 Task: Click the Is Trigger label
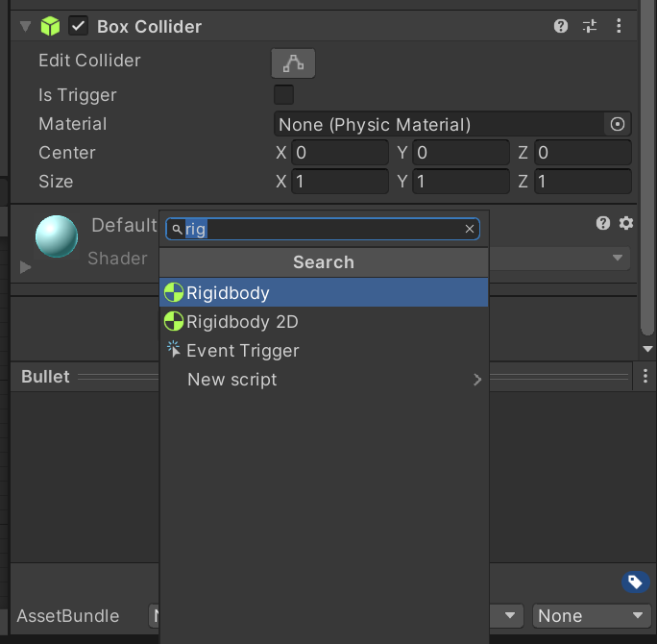point(78,95)
